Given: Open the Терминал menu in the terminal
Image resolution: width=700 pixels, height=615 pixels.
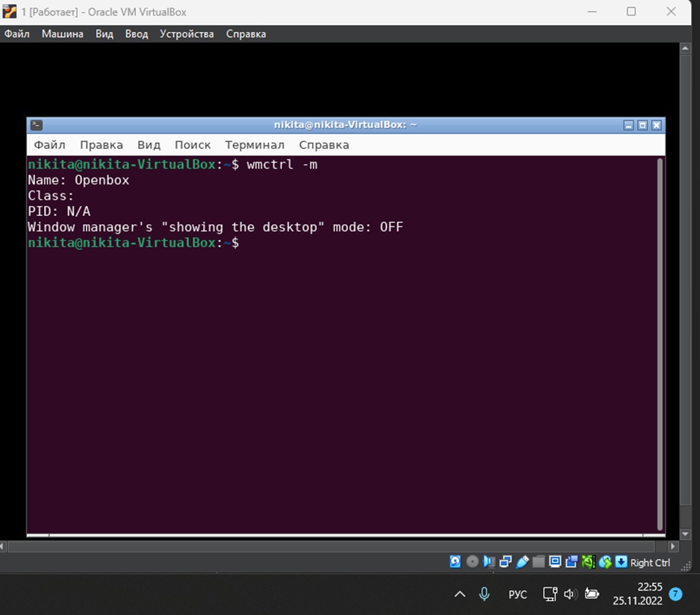Looking at the screenshot, I should click(255, 145).
